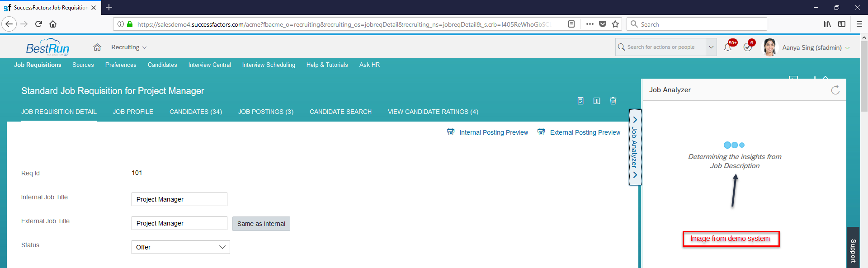Open External Posting Preview link
This screenshot has height=268, width=868.
(x=585, y=132)
